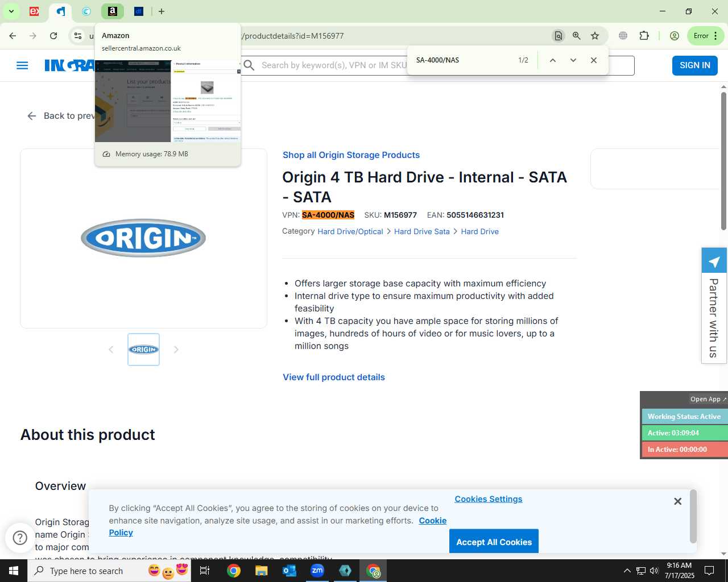Screen dimensions: 728x582
Task: Switch to the Amazon Seller Central tab
Action: [x=113, y=11]
